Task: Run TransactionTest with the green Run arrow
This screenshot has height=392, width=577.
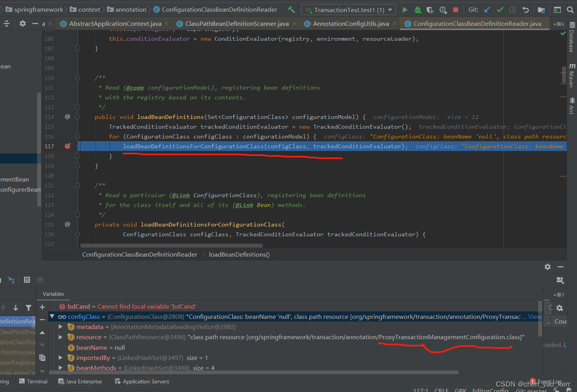Action: [x=405, y=10]
